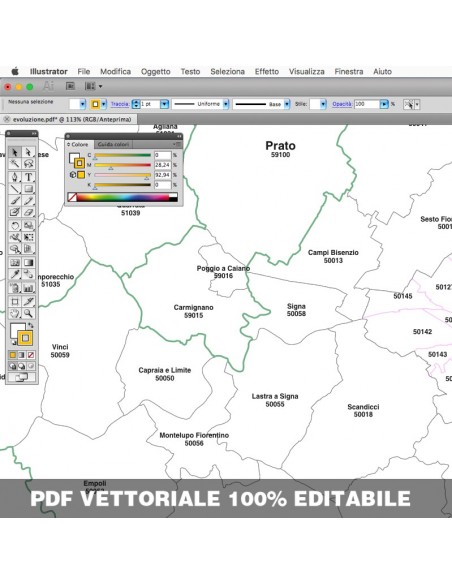Open the Modifica menu
The image size is (452, 584).
[x=115, y=72]
